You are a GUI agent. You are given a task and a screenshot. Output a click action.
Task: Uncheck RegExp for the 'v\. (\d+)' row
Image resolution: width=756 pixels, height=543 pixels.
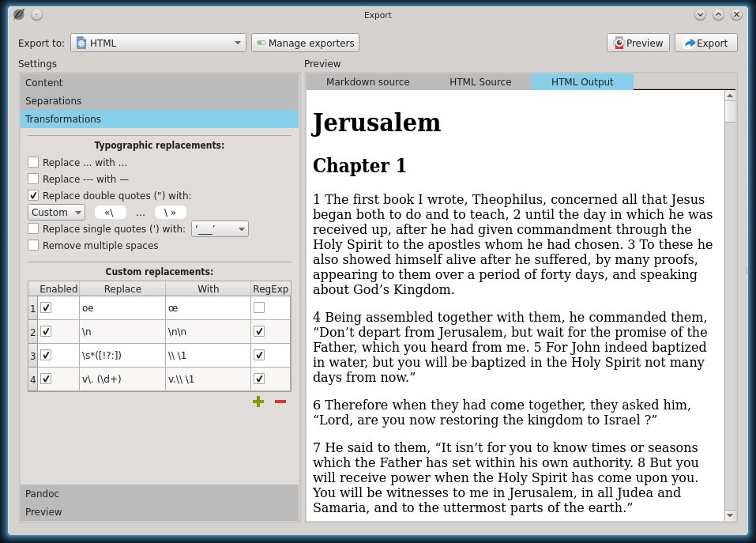coord(259,379)
